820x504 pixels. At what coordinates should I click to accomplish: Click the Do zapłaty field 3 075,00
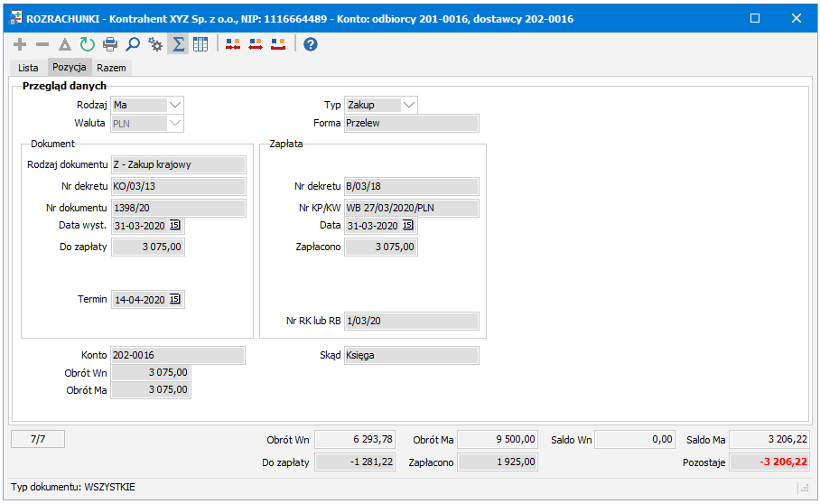(148, 247)
